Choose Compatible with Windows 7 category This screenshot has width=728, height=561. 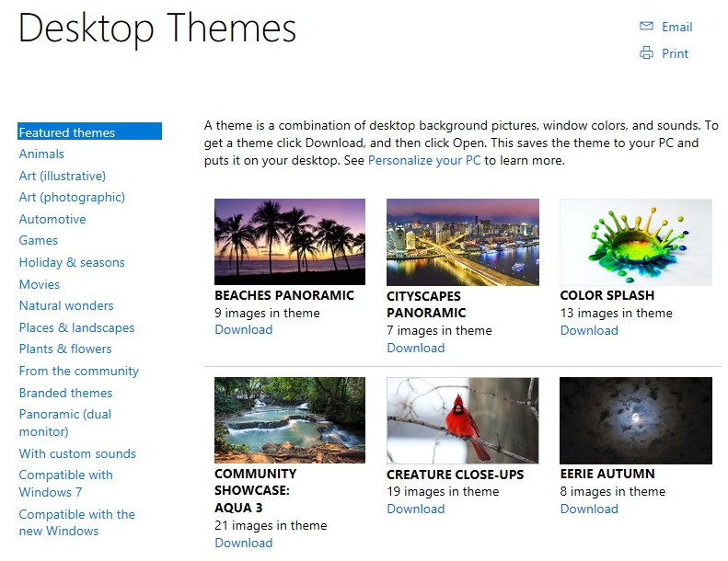tap(66, 484)
